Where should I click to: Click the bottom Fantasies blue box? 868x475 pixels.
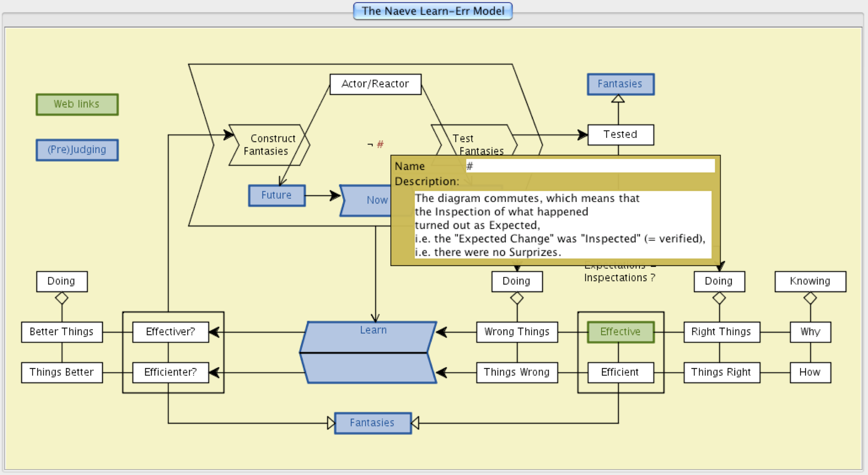372,423
